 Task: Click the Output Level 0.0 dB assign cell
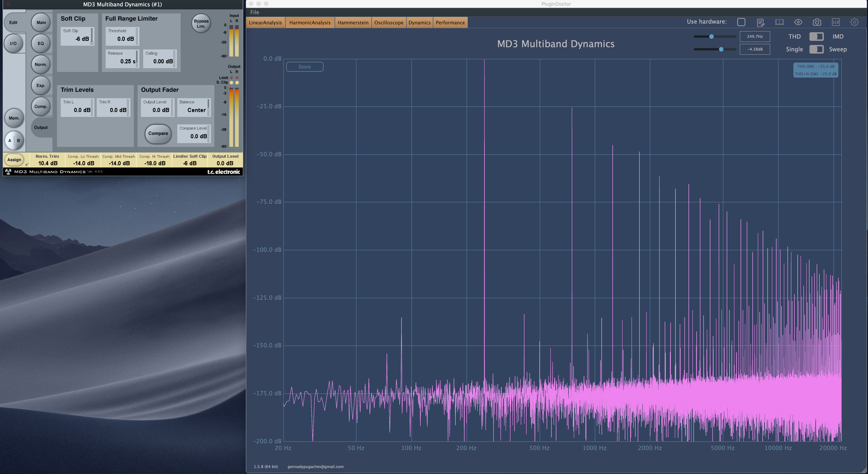(225, 160)
